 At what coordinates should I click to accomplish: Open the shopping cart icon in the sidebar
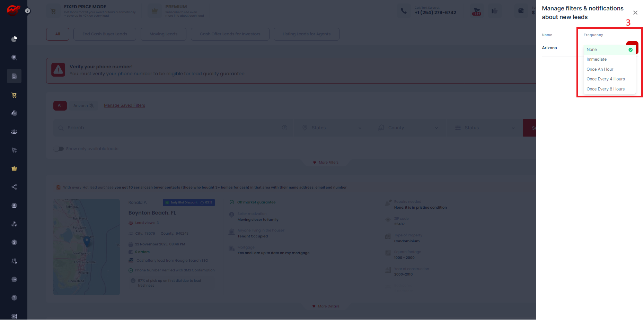click(14, 95)
